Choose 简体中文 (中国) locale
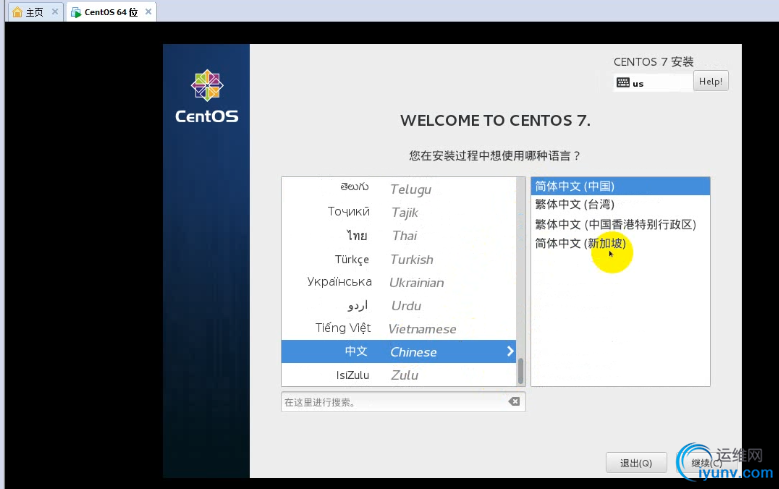Viewport: 779px width, 489px height. (x=621, y=186)
